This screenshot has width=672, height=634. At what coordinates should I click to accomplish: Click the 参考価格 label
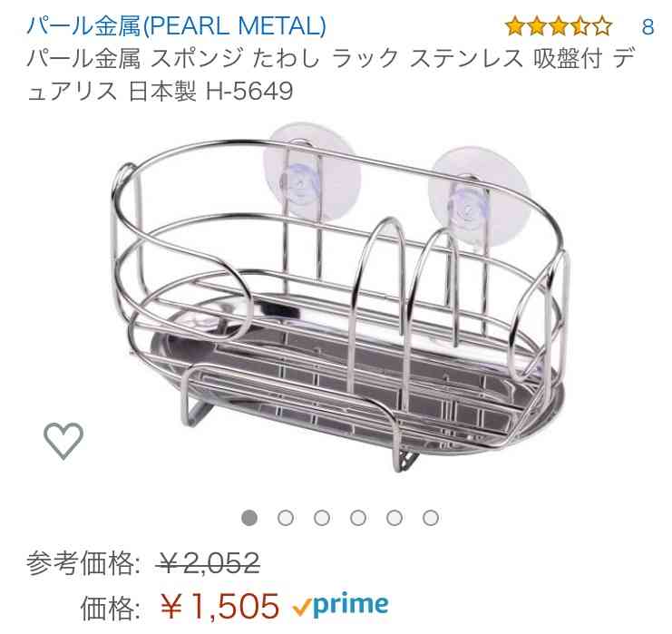pyautogui.click(x=83, y=562)
